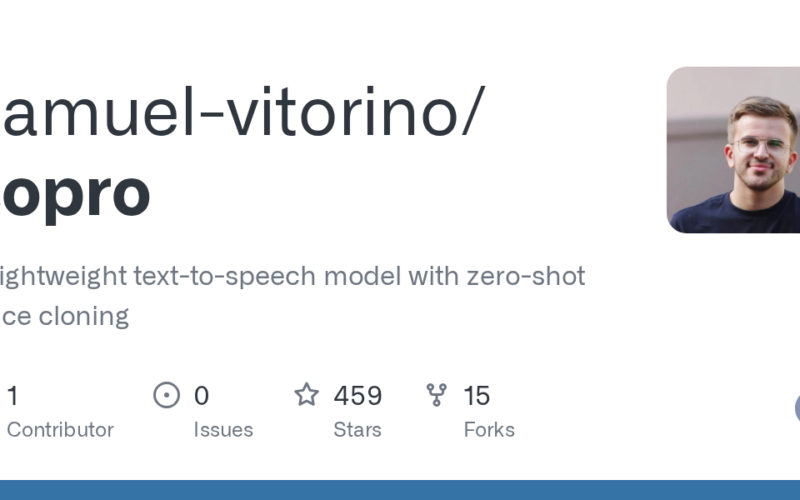Click the partial gray circle at right edge
This screenshot has width=800, height=500.
coord(797,408)
